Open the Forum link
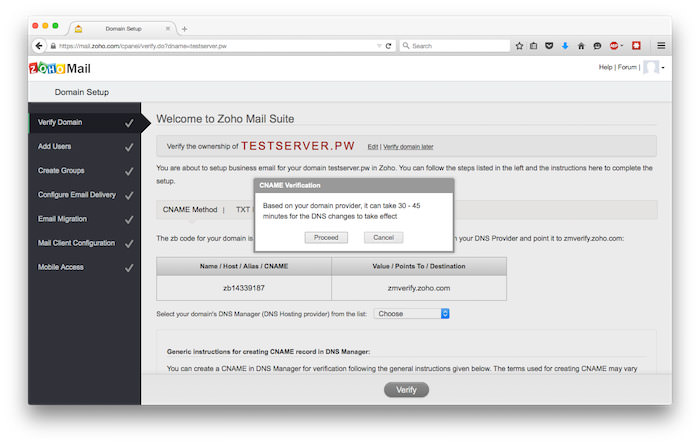 (x=627, y=67)
